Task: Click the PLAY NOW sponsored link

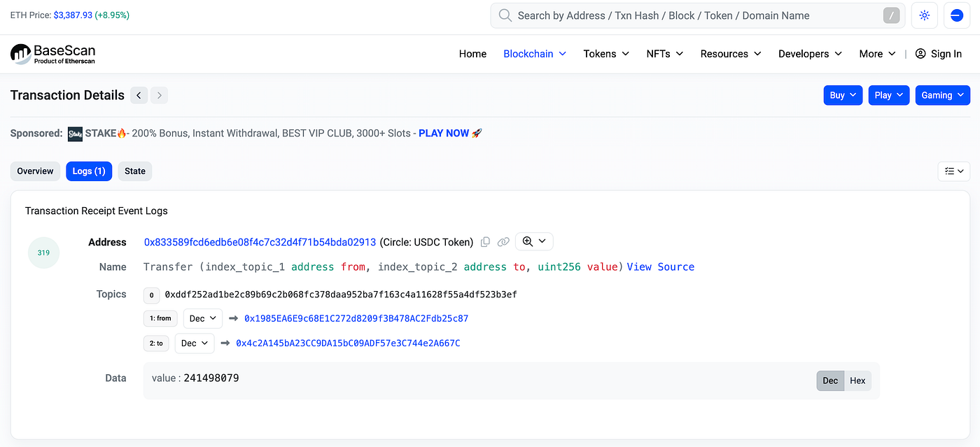Action: (444, 133)
